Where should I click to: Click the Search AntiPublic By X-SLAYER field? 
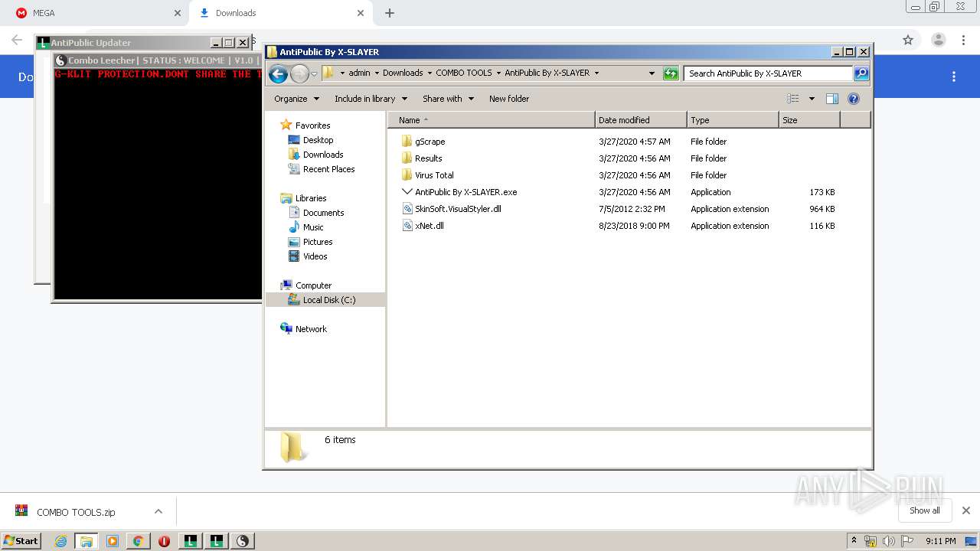[x=769, y=73]
